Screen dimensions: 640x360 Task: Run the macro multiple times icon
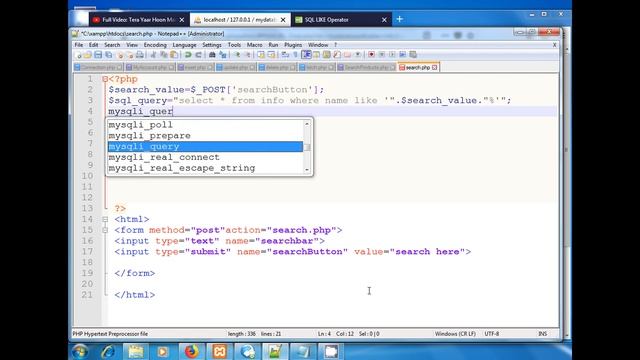[x=402, y=54]
